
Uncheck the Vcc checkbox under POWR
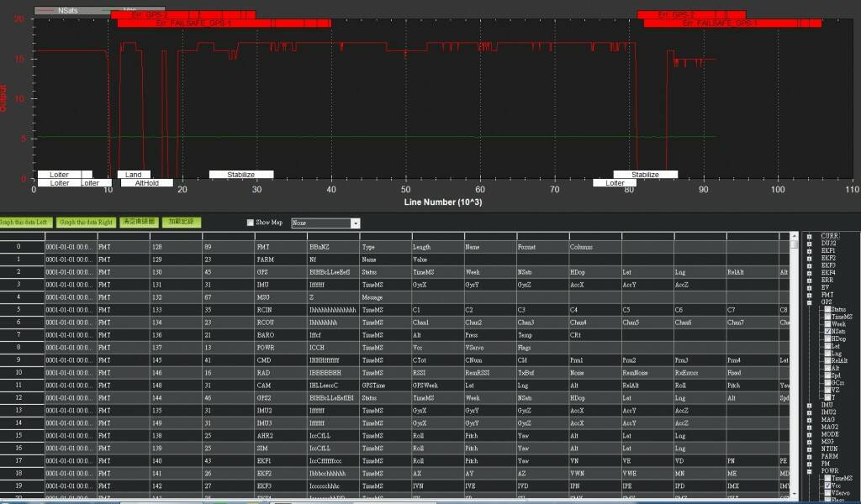[827, 486]
